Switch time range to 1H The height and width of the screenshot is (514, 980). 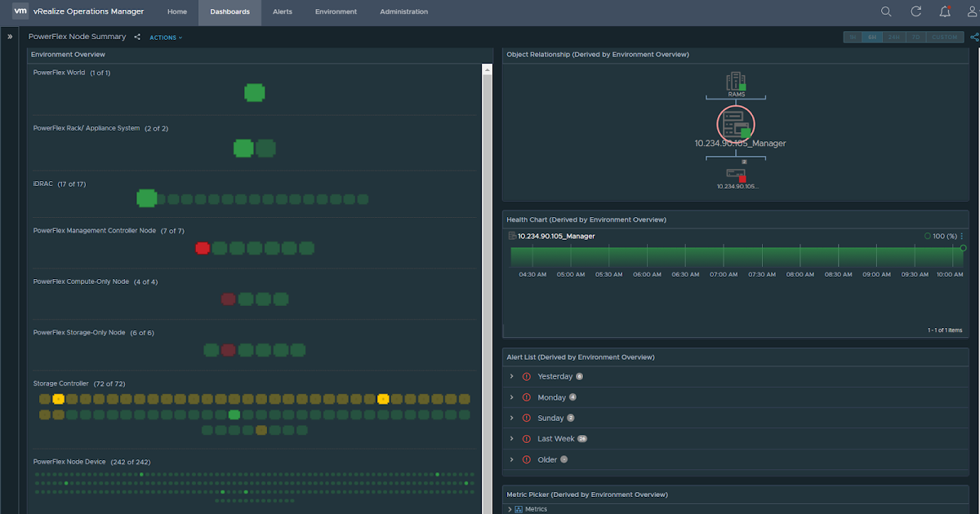tap(853, 37)
